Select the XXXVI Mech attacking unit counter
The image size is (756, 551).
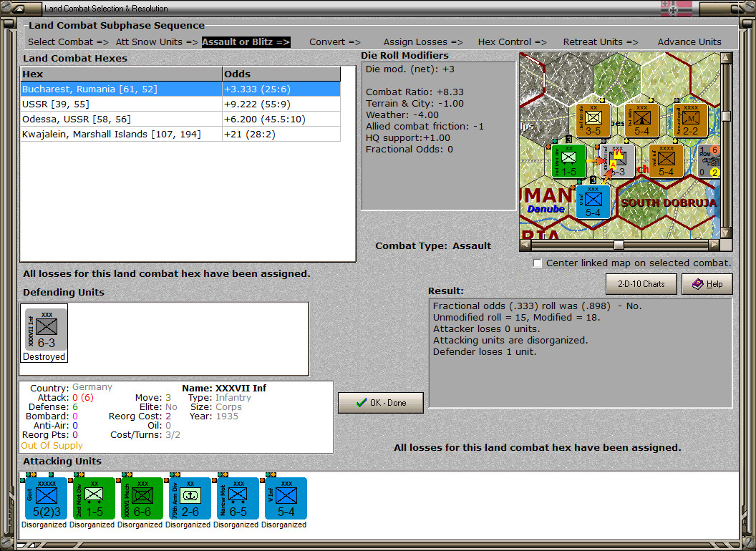[142, 499]
